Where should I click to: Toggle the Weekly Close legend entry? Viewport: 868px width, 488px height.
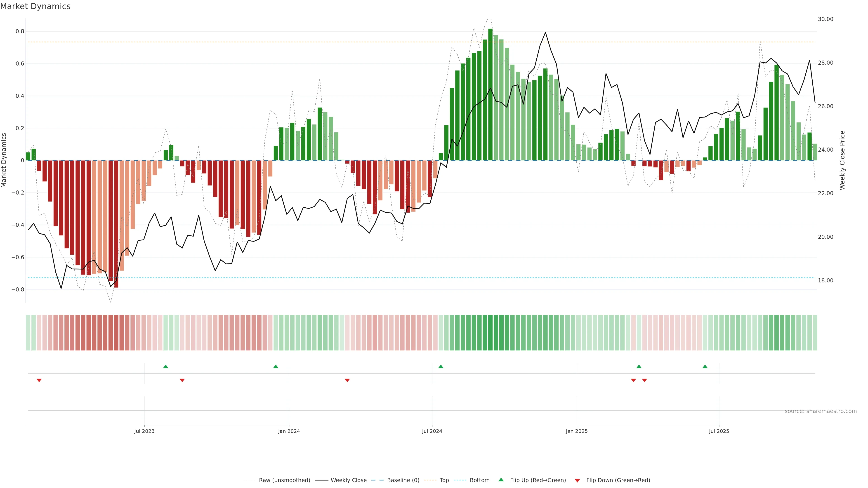[x=348, y=480]
